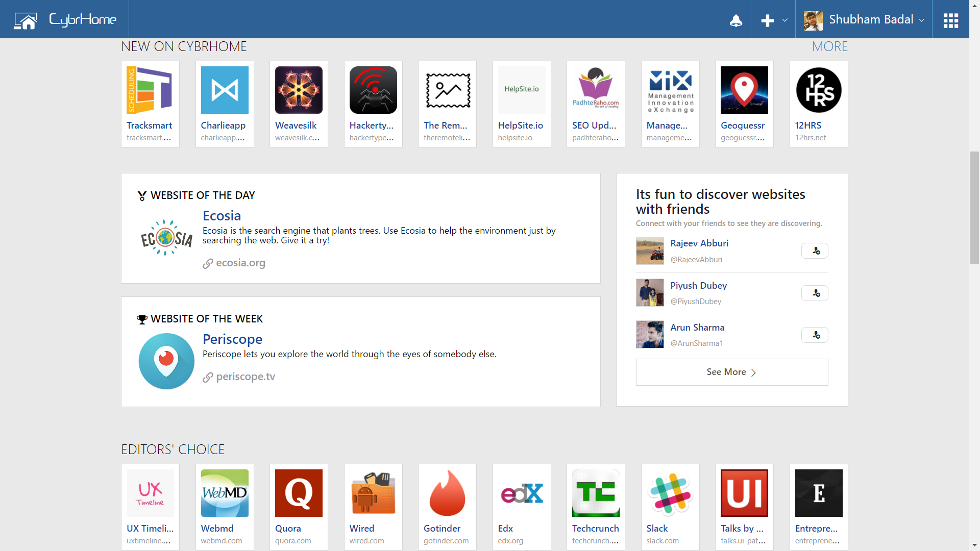Viewport: 980px width, 551px height.
Task: Click scrollbar down arrow
Action: click(974, 545)
